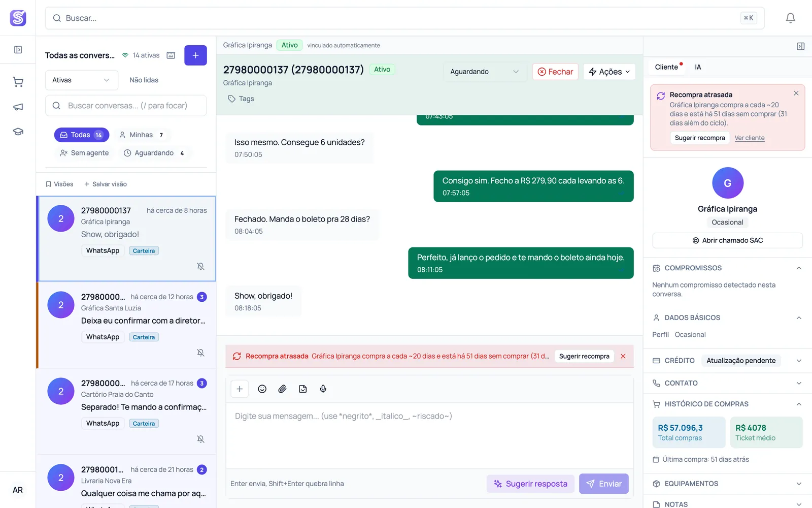Image resolution: width=812 pixels, height=508 pixels.
Task: Click the keyboard shortcuts icon
Action: point(171,55)
